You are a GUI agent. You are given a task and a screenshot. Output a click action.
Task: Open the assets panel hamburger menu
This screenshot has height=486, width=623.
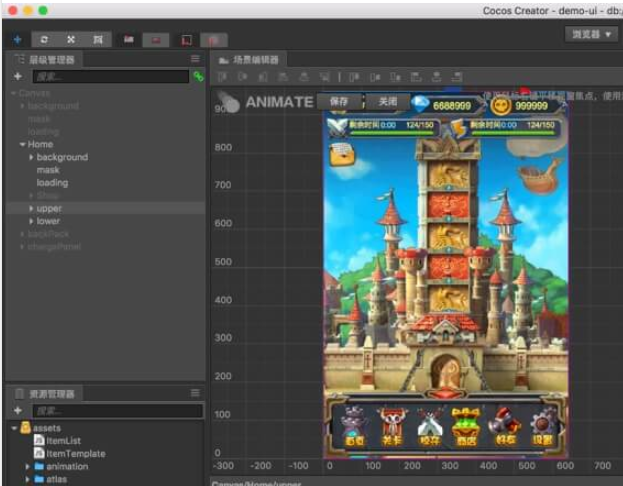click(x=195, y=393)
